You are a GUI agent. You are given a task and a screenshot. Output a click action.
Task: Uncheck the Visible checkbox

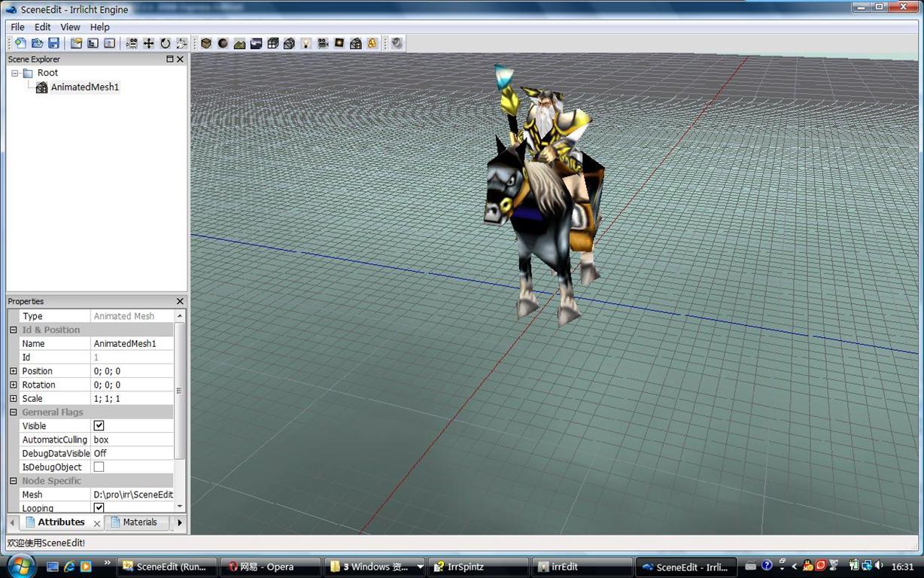click(x=99, y=426)
